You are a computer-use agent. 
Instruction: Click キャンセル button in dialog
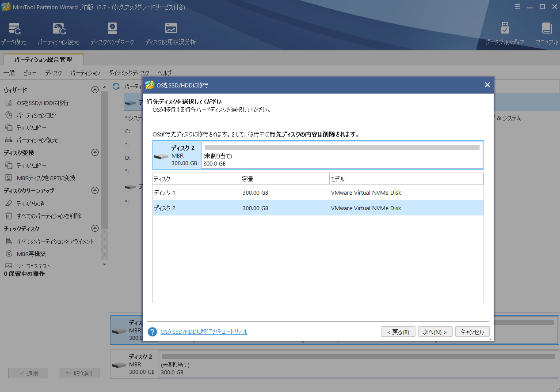click(472, 332)
